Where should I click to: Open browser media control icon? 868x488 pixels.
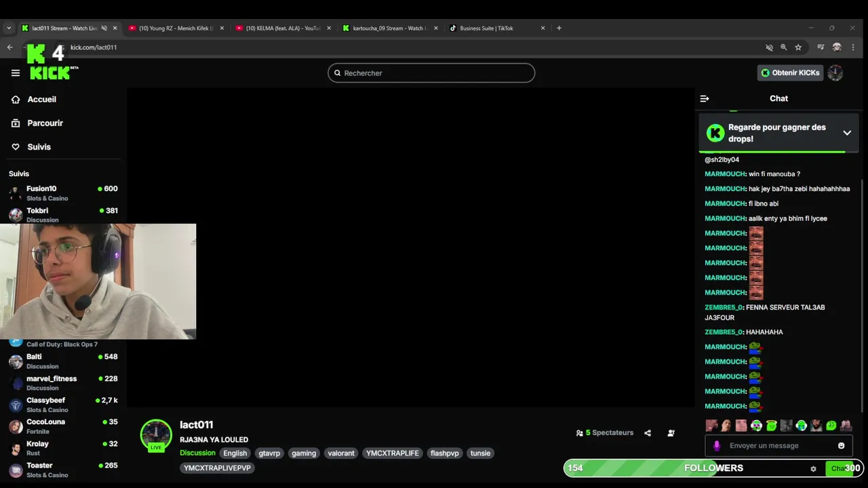pos(821,47)
